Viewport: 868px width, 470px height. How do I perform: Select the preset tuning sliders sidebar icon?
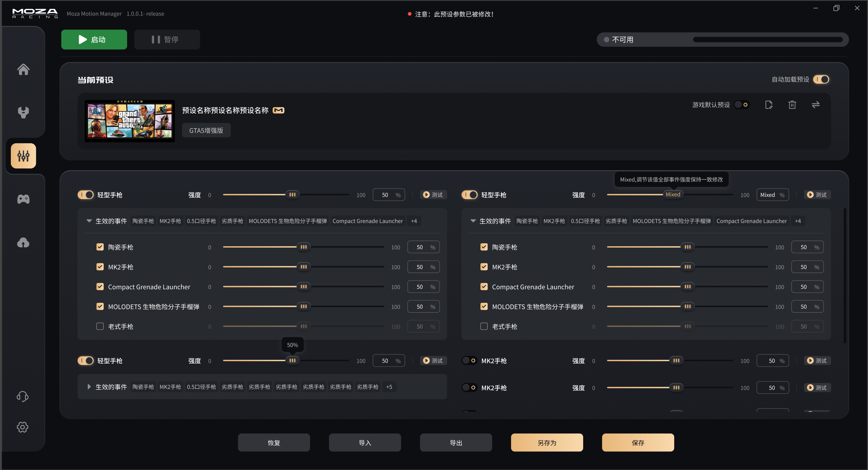23,156
